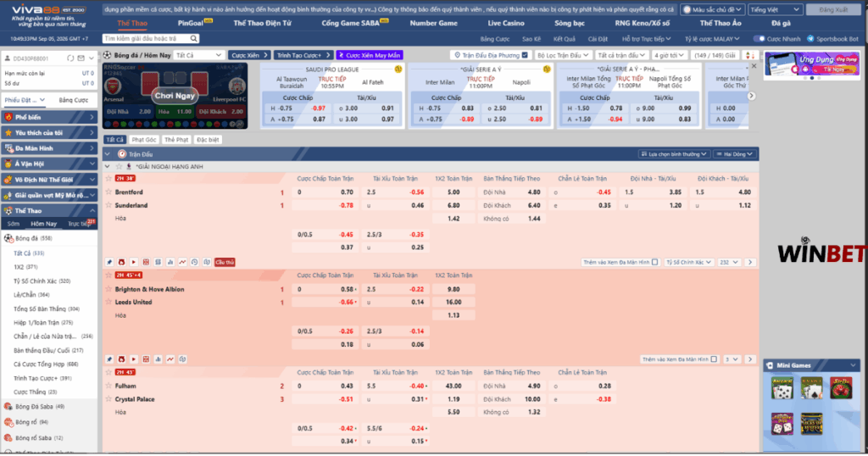The height and width of the screenshot is (456, 868).
Task: Click the sort arrows icon next to league count
Action: tap(749, 55)
